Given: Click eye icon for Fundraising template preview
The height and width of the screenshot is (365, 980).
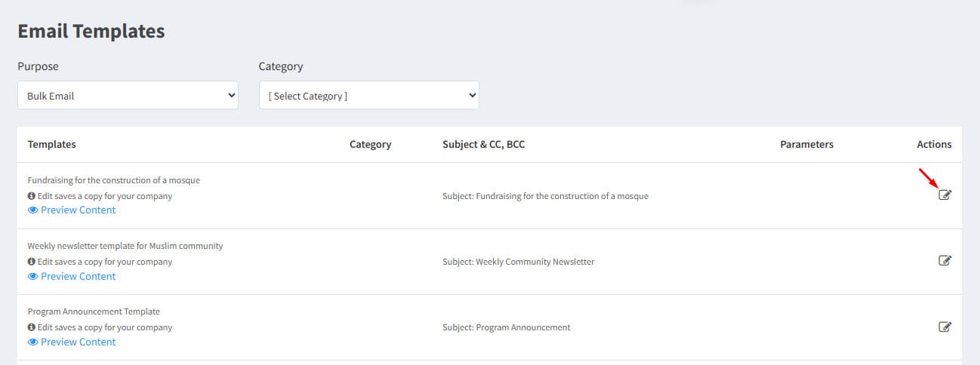Looking at the screenshot, I should pos(33,210).
